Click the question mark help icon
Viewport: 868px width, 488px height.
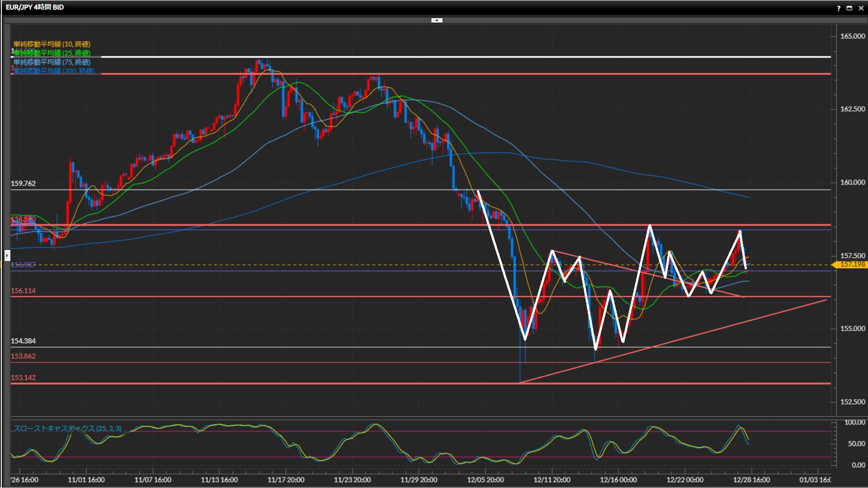click(839, 8)
